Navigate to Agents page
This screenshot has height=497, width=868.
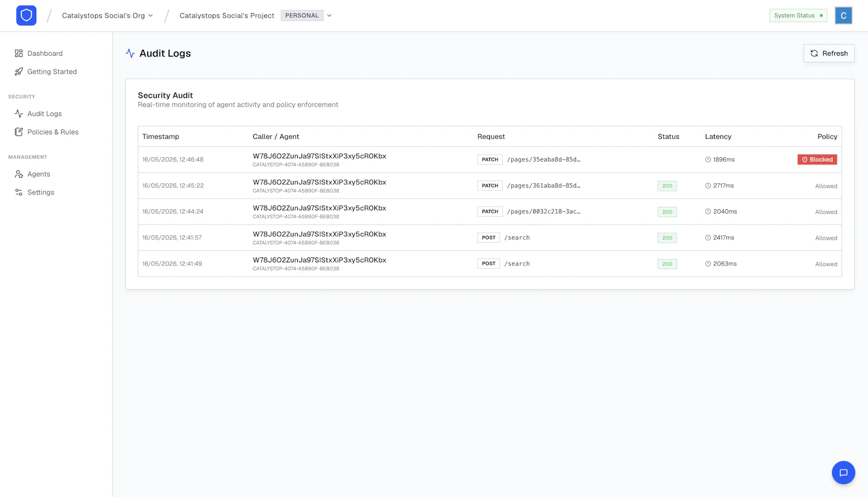pyautogui.click(x=39, y=174)
